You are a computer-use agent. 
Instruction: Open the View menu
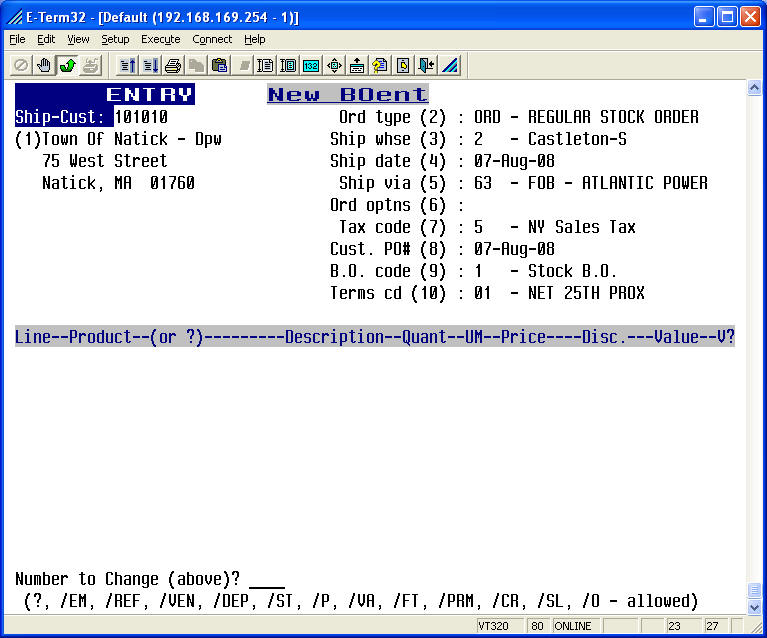point(78,39)
